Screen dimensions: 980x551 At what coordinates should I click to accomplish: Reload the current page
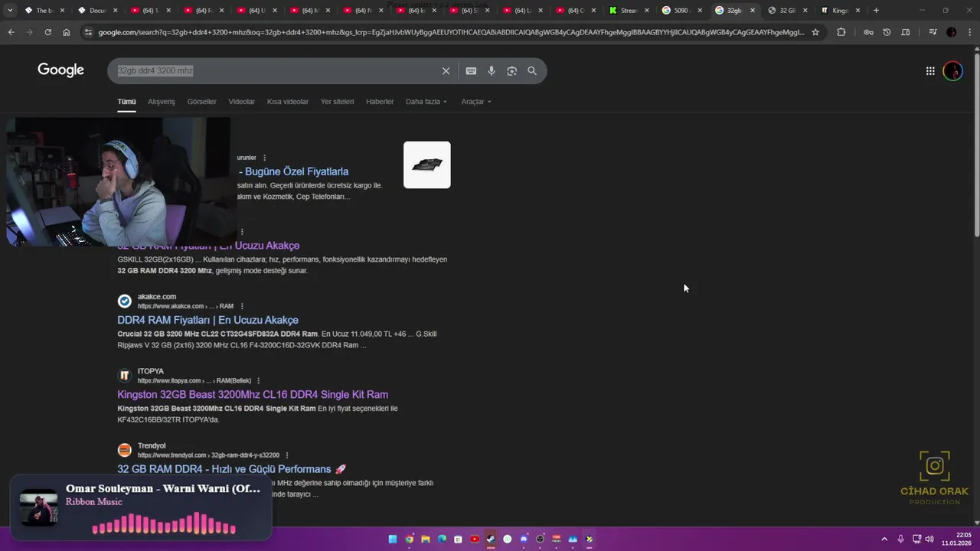[47, 32]
